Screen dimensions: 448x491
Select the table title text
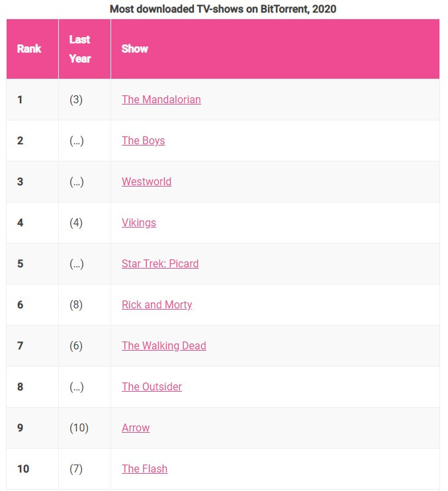click(223, 9)
